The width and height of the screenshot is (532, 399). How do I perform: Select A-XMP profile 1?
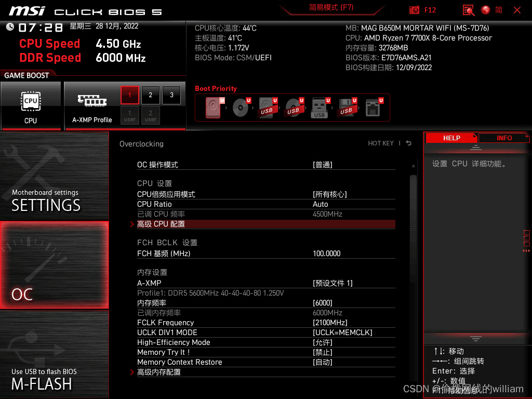(129, 95)
